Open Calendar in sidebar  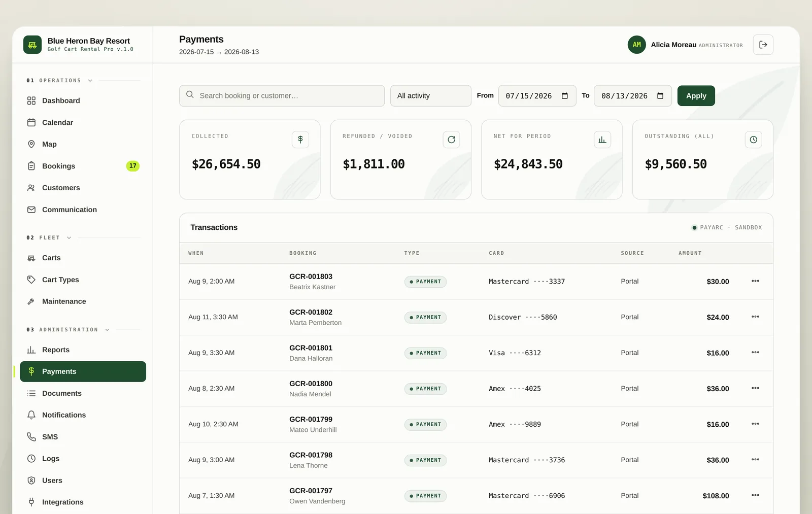point(83,122)
